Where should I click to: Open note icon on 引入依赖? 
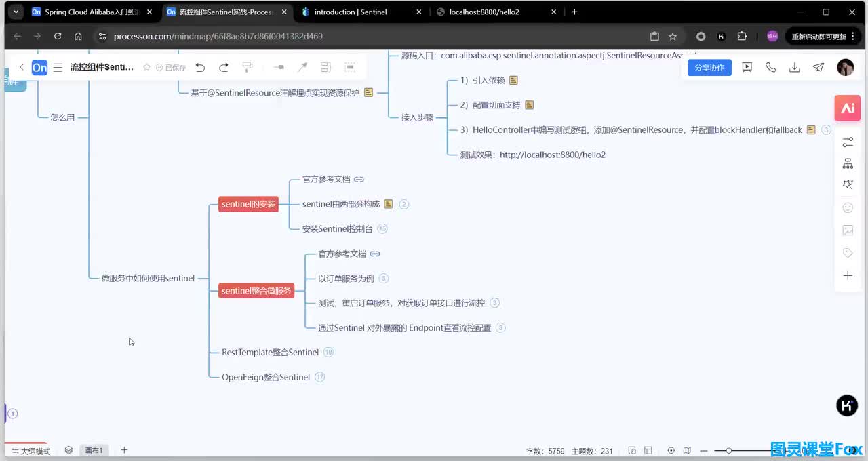click(514, 80)
